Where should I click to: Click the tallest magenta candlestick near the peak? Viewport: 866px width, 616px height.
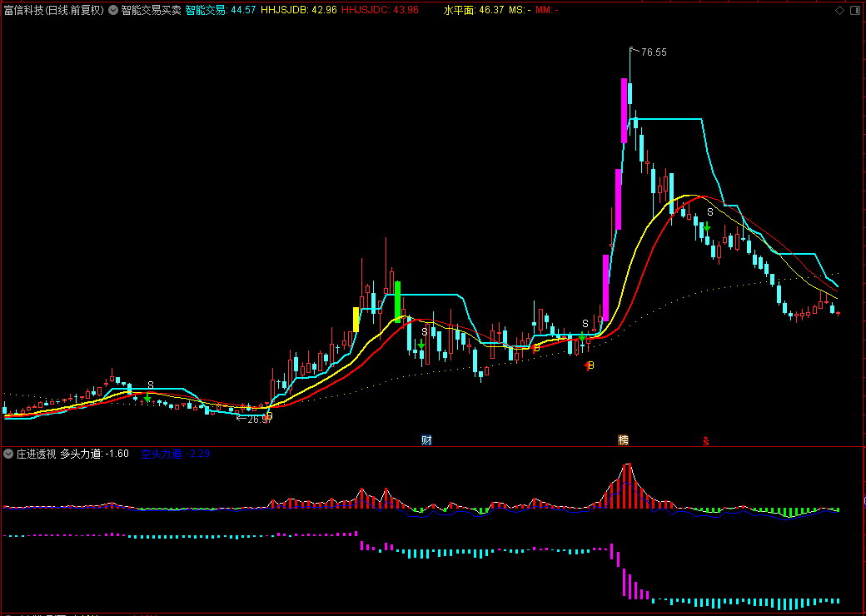[624, 111]
